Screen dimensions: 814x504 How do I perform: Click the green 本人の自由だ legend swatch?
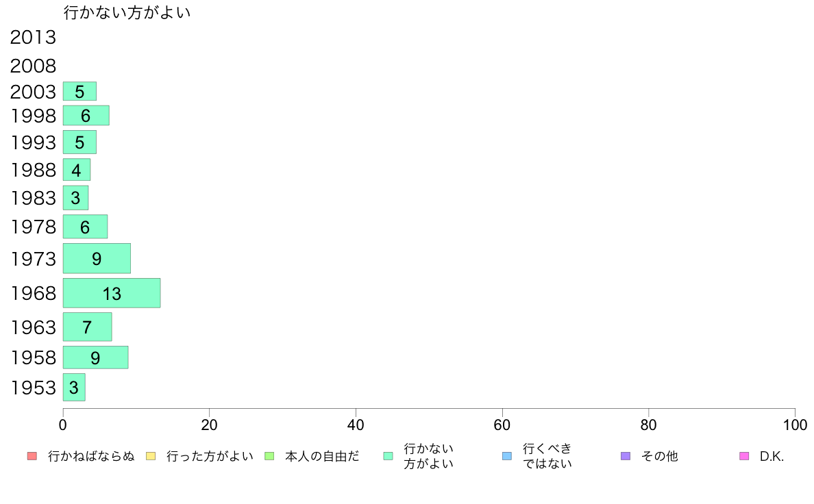point(269,456)
